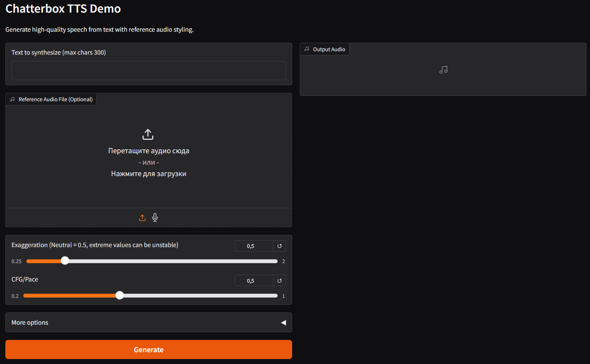Viewport: 590px width, 364px height.
Task: Click the CFG/Pace number input box
Action: click(254, 281)
